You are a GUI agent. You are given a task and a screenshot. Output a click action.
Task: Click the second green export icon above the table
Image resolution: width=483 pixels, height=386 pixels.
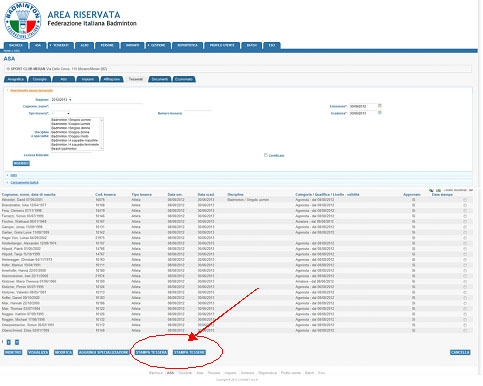438,190
